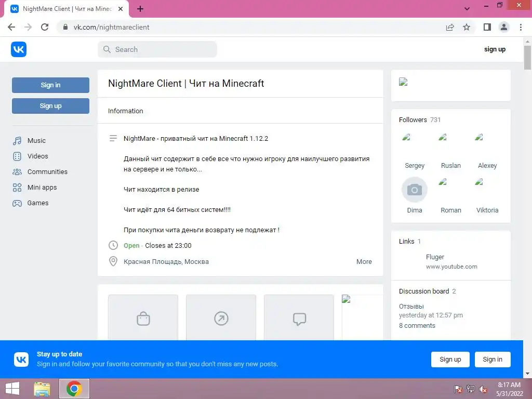Screen dimensions: 532x399
Task: Click the Красная Площадь, Москва address
Action: tap(166, 262)
